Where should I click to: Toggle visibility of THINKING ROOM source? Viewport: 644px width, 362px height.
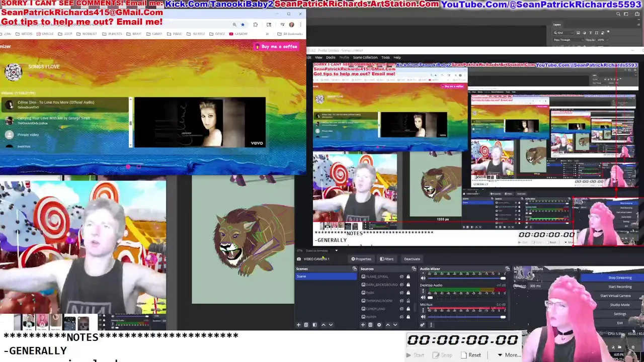(401, 301)
